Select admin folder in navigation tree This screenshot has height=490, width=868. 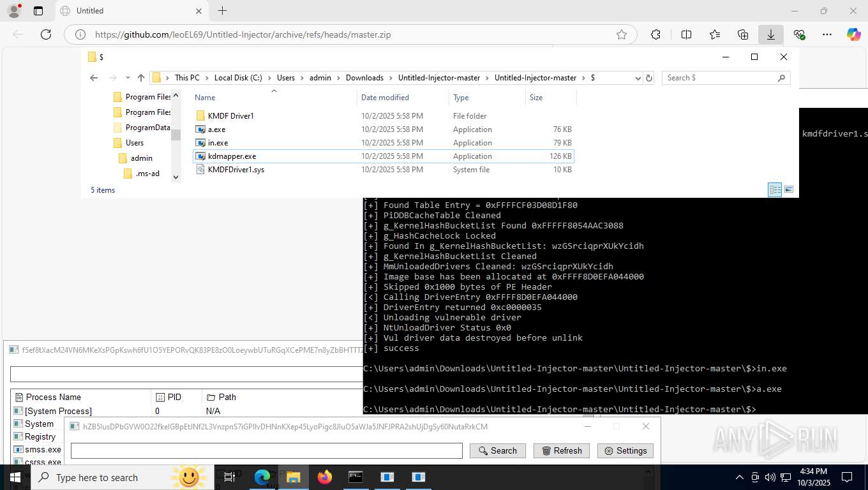135,158
